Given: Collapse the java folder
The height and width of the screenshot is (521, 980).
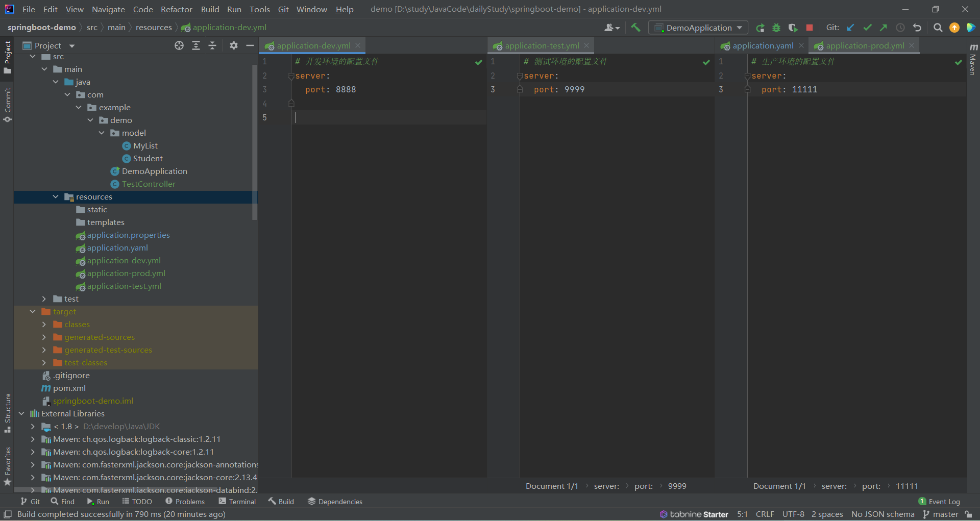Looking at the screenshot, I should pos(56,82).
